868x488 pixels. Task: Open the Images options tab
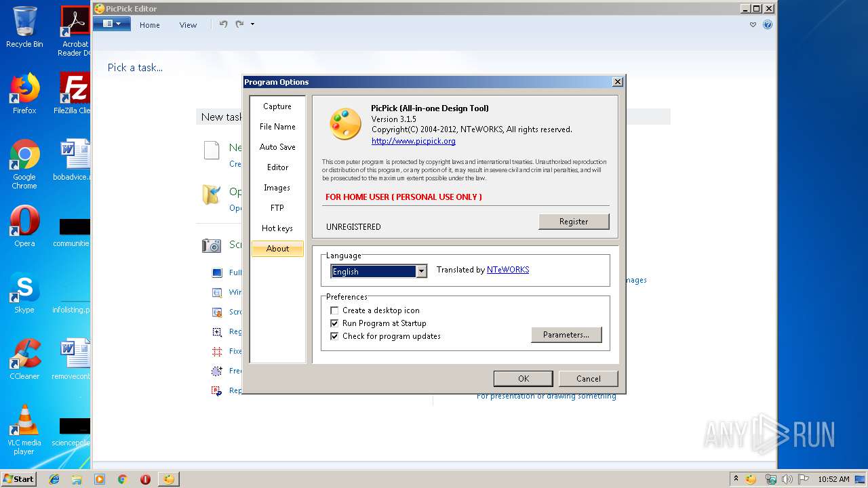(x=277, y=188)
